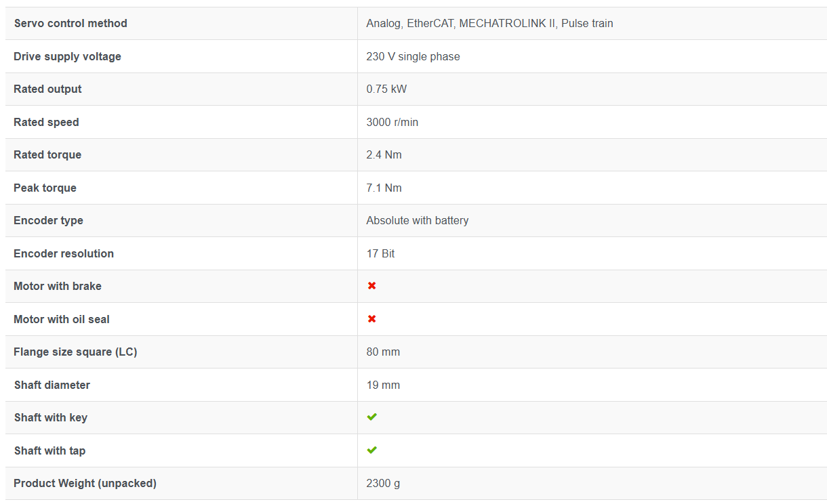Select the 80 mm flange size value
The image size is (827, 504).
383,352
